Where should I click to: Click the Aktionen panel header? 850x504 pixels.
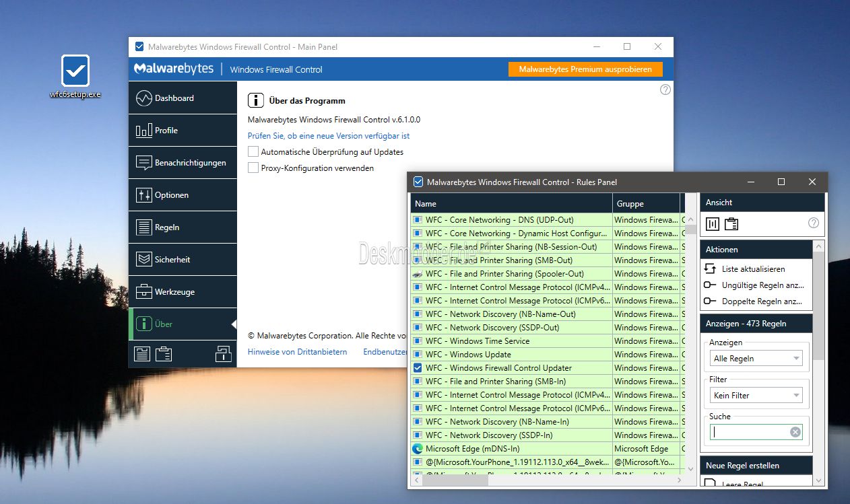click(756, 250)
